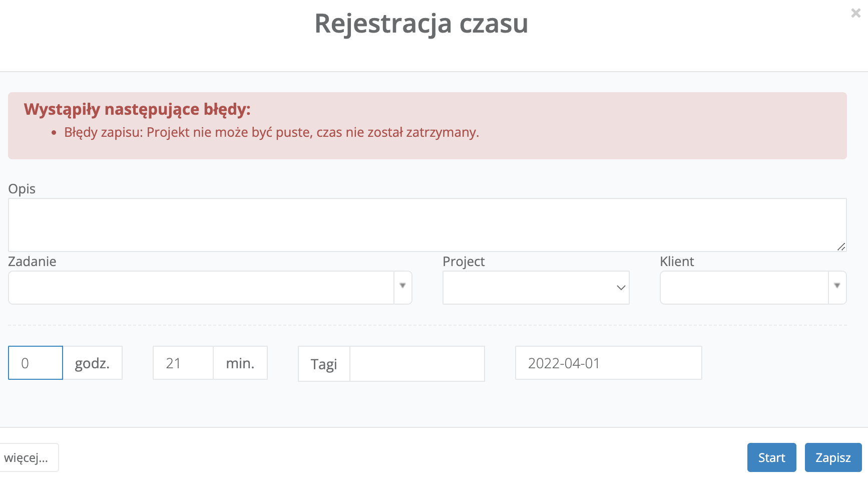The image size is (868, 479).
Task: Click the Tagi tags input field
Action: click(416, 364)
